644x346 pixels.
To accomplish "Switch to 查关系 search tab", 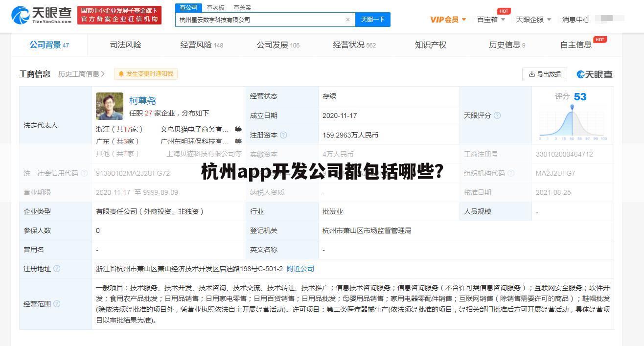I will click(242, 8).
